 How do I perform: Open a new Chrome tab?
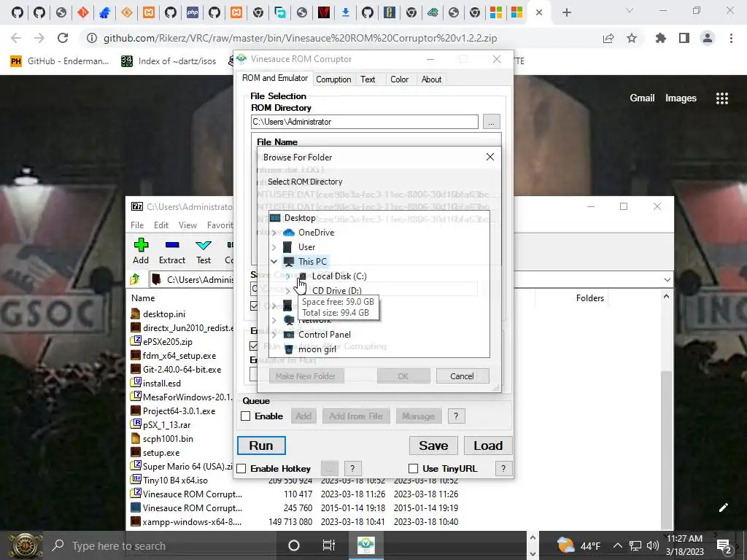(566, 12)
